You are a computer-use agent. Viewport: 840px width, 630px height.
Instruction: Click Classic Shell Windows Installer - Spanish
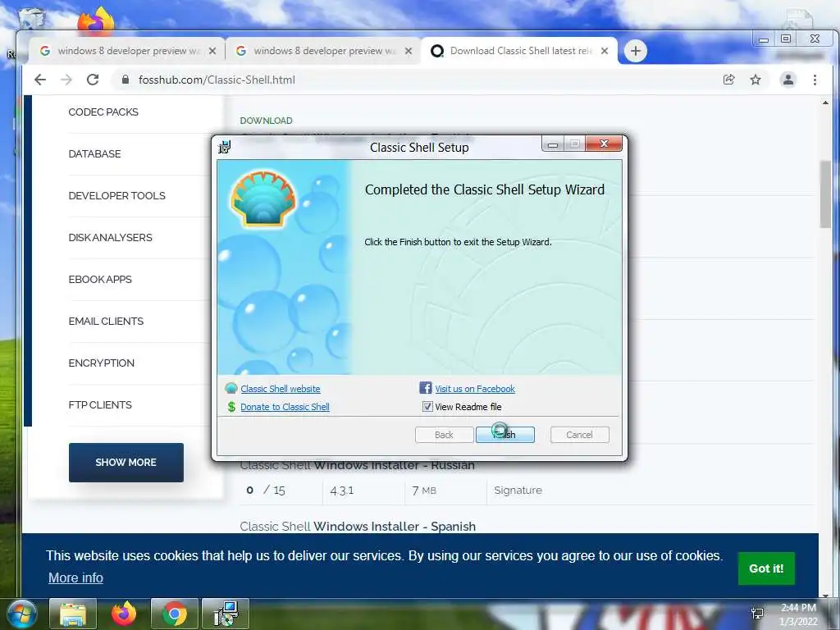pos(358,527)
